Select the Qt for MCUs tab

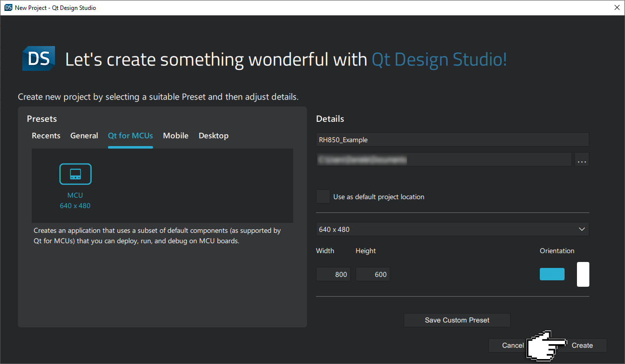(130, 135)
